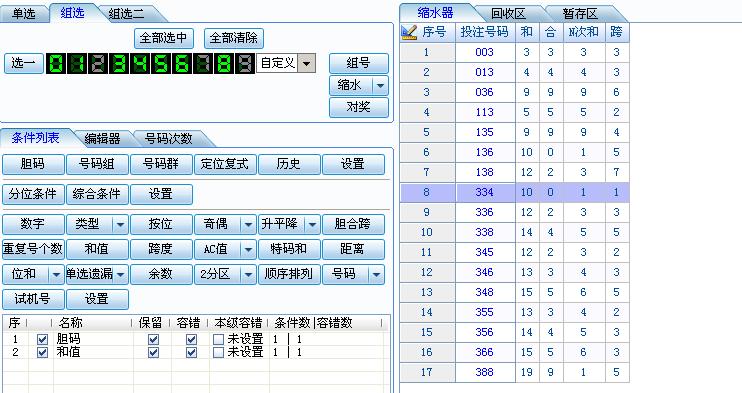The width and height of the screenshot is (742, 393).
Task: Expand the 类型 dropdown arrow
Action: coord(120,224)
